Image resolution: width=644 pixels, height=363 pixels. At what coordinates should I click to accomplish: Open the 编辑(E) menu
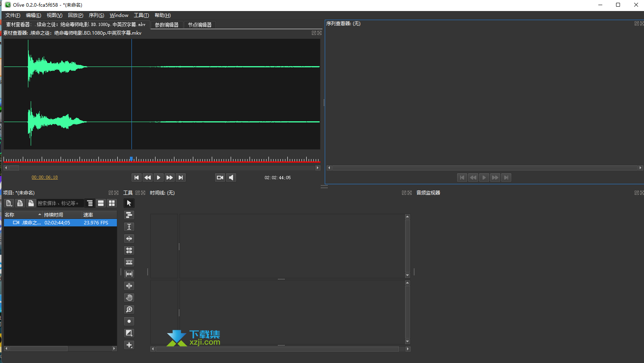33,15
